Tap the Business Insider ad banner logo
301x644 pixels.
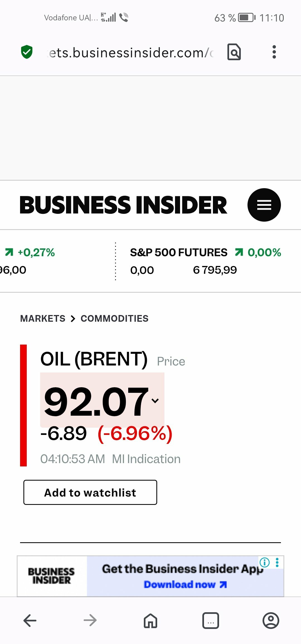(x=52, y=576)
